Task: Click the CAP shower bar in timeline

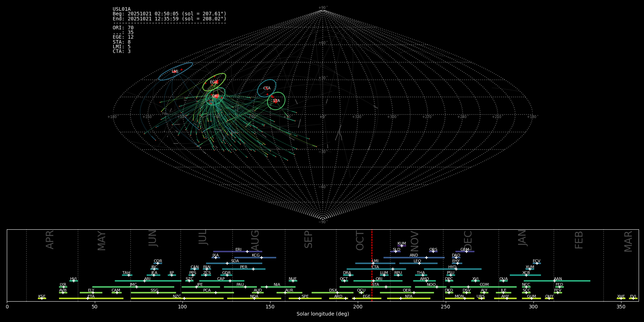Action: tap(221, 281)
